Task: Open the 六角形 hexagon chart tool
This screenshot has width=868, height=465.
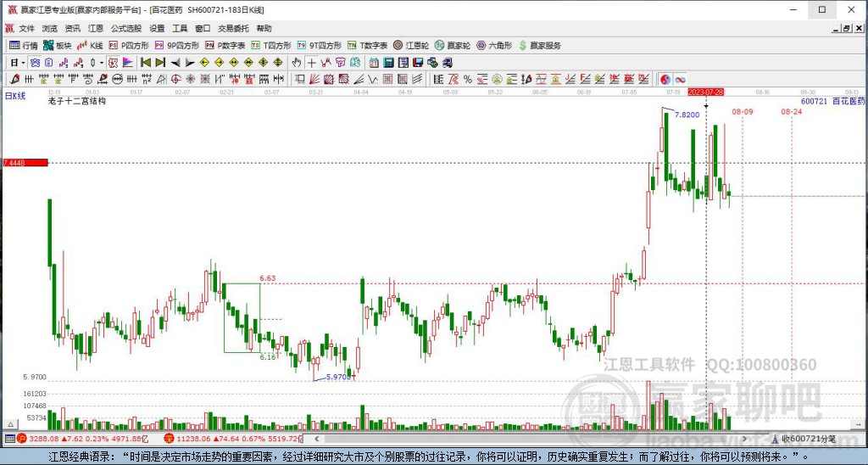Action: [494, 46]
